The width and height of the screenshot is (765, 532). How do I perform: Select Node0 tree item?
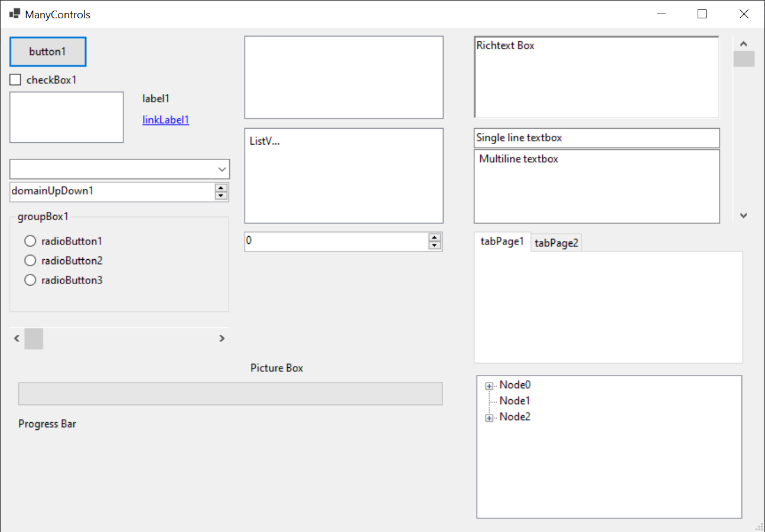coord(515,385)
